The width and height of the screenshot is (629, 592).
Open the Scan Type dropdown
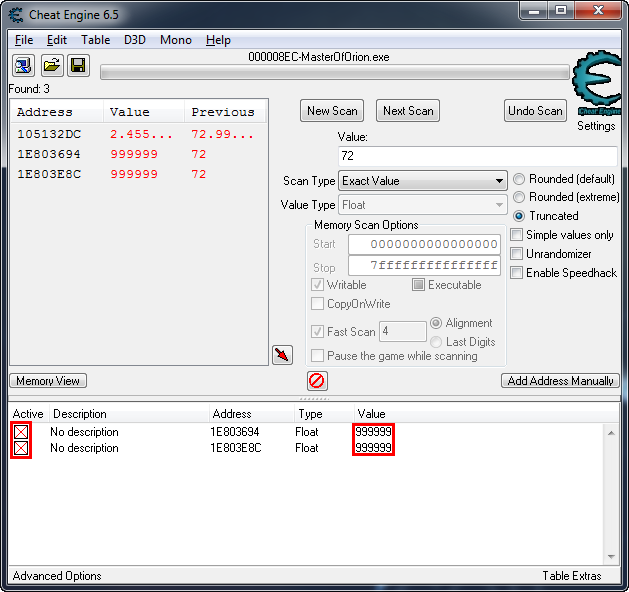tap(423, 181)
